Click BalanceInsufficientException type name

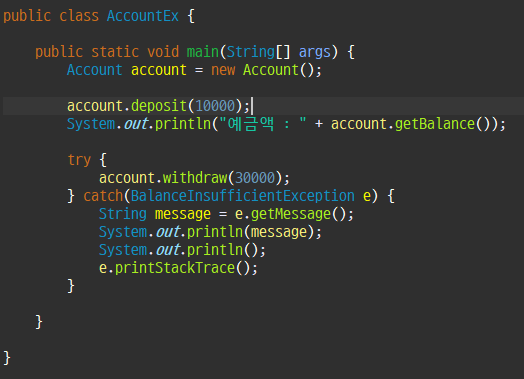[x=243, y=196]
